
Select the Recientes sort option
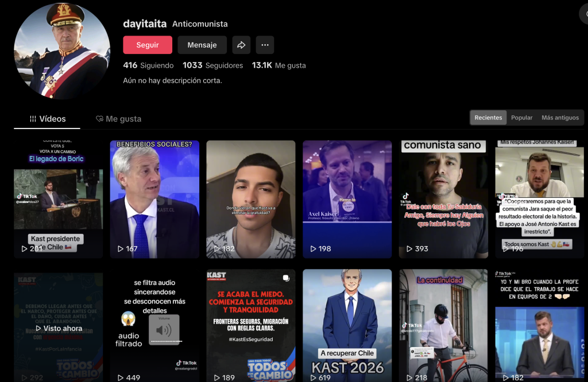coord(488,118)
